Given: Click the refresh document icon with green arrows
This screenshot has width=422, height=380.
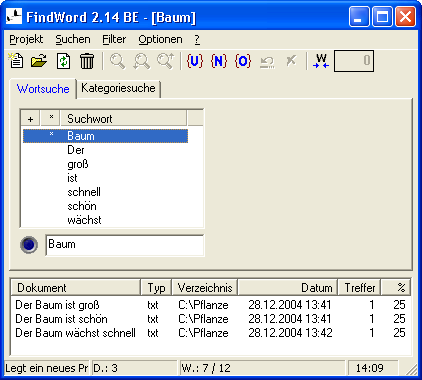Looking at the screenshot, I should (x=63, y=61).
